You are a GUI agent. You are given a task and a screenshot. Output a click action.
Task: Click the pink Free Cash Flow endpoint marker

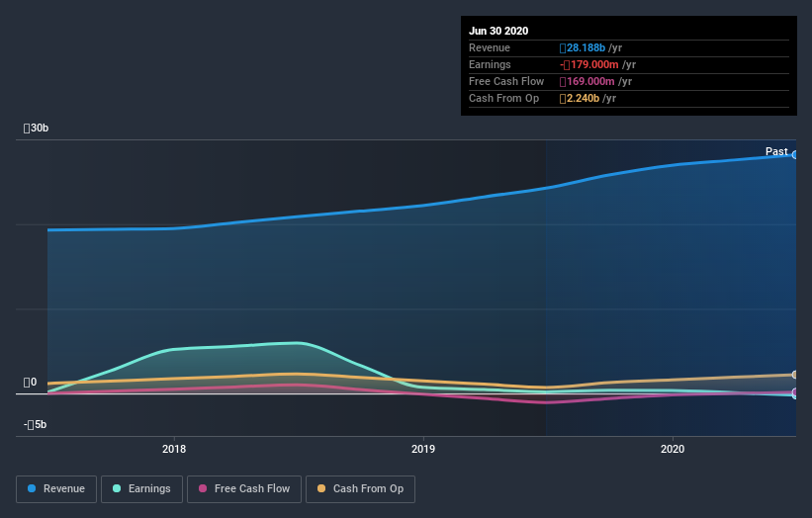click(x=794, y=392)
